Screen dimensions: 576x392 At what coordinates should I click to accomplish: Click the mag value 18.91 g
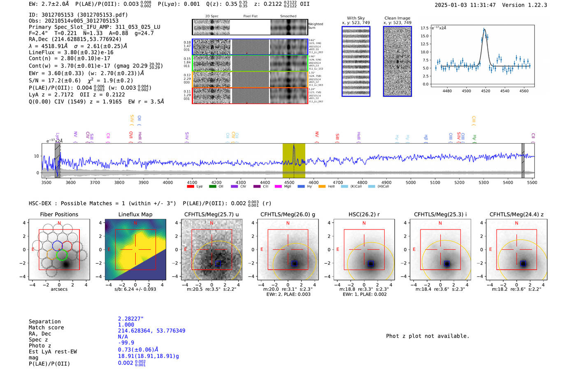(x=149, y=356)
